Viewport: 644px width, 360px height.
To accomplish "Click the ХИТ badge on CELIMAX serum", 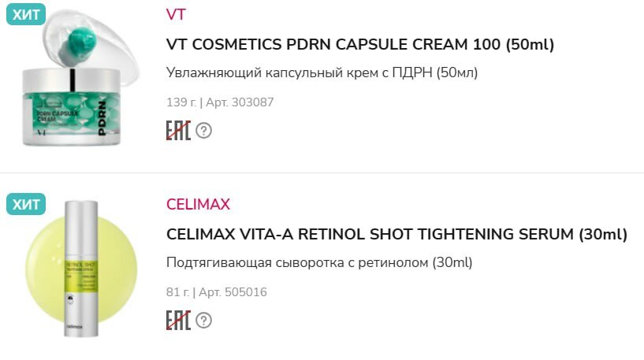I will point(27,204).
